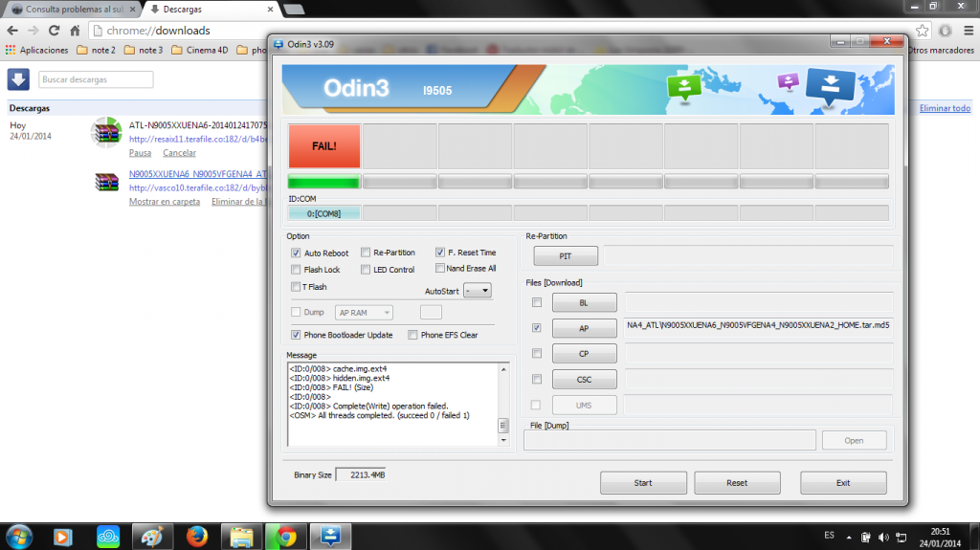Switch to the Consulta problemas tab
The height and width of the screenshot is (550, 980).
pyautogui.click(x=72, y=9)
